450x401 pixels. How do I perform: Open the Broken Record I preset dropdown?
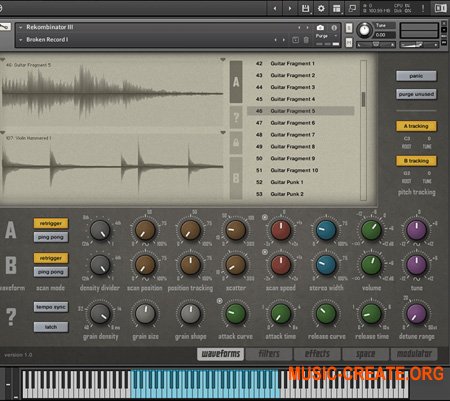(x=21, y=40)
